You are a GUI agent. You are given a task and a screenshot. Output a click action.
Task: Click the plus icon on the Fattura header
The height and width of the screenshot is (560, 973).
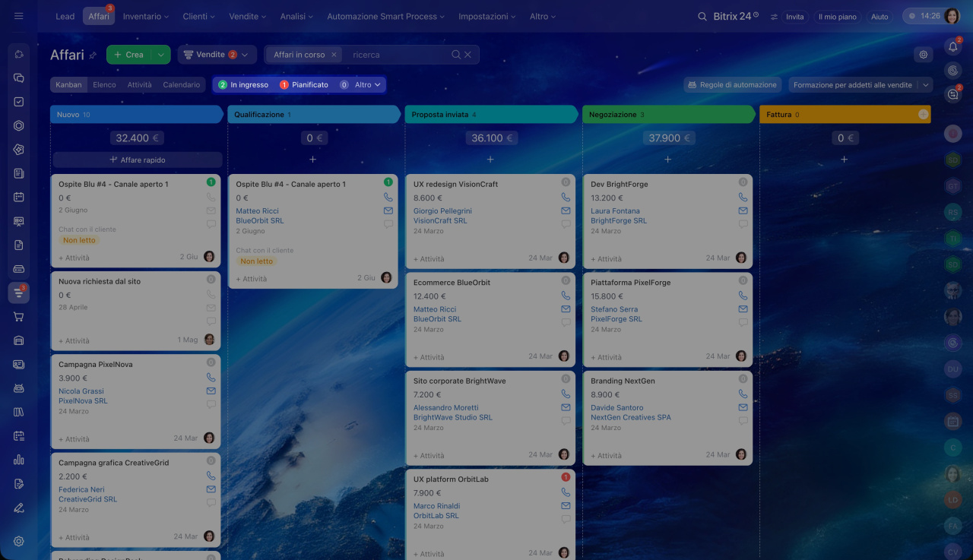[x=923, y=115]
